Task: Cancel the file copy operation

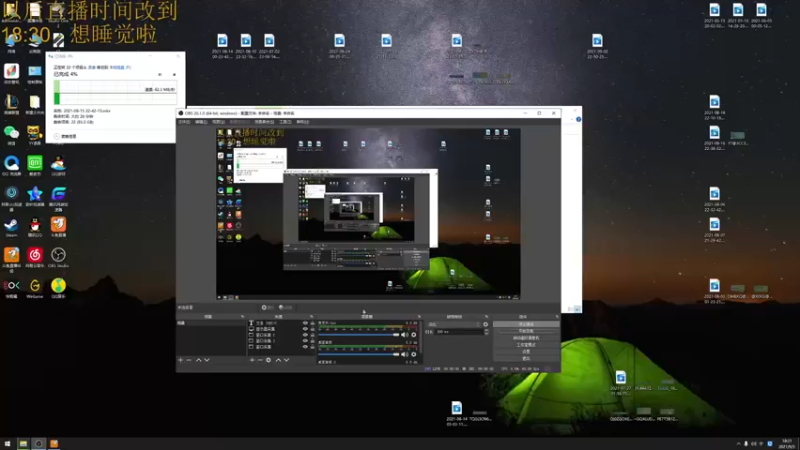Action: click(174, 74)
